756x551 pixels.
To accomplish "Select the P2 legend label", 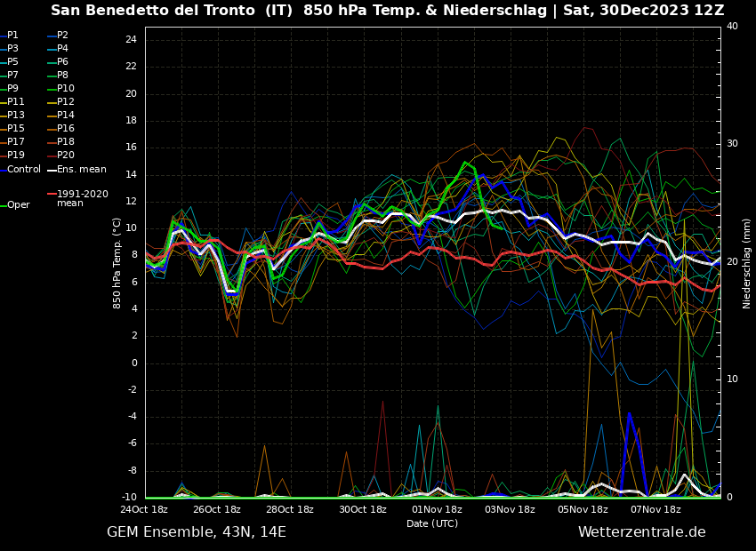I will (62, 36).
